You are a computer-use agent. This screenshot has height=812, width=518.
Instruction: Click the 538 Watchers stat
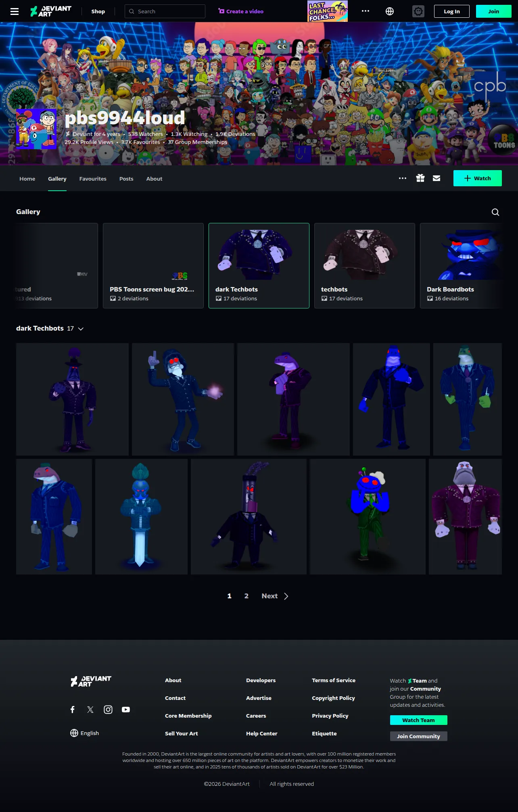coord(146,134)
